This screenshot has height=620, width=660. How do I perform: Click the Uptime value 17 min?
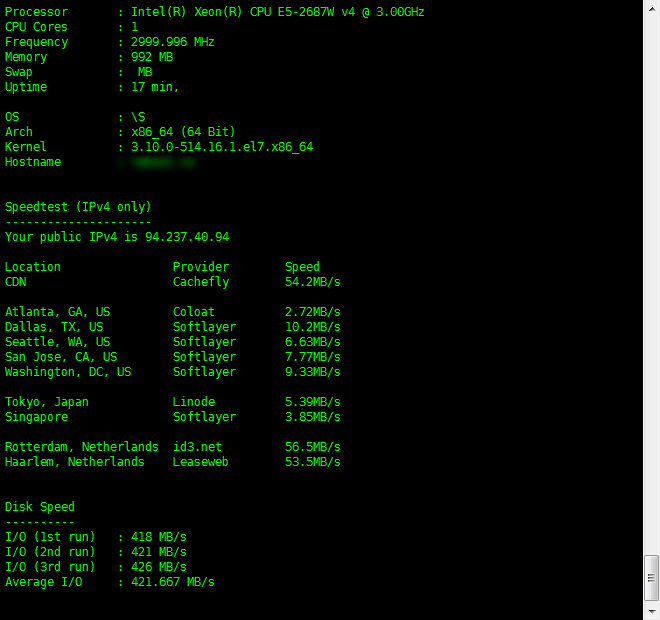(x=155, y=87)
